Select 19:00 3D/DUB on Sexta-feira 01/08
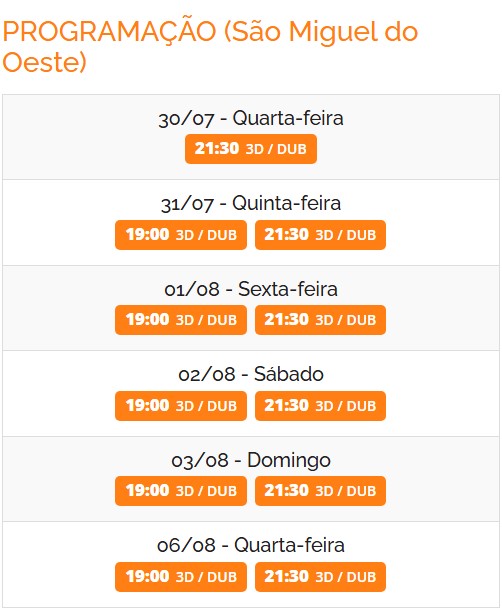The image size is (502, 616). click(x=181, y=320)
